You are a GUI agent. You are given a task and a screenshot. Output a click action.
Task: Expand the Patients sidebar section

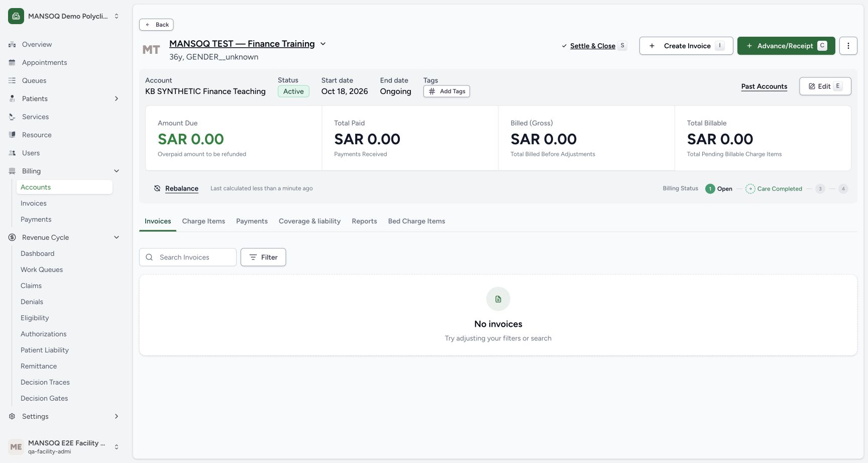coord(117,99)
